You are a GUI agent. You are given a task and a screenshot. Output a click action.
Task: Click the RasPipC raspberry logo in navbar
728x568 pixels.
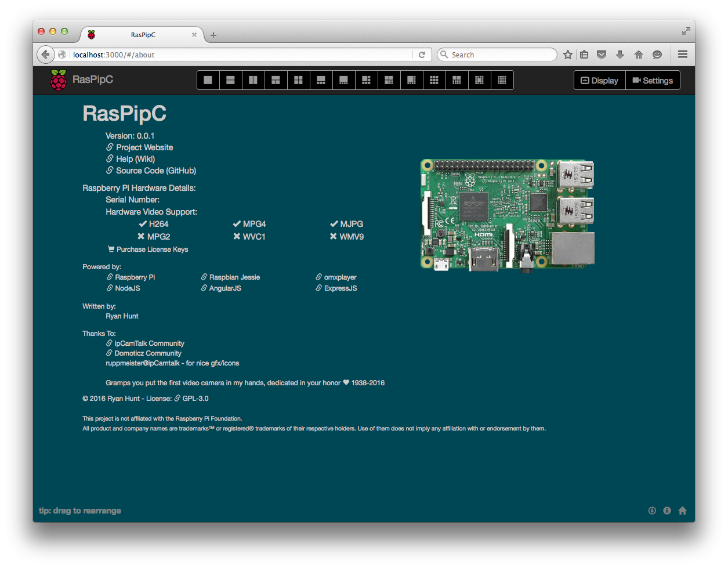[59, 80]
